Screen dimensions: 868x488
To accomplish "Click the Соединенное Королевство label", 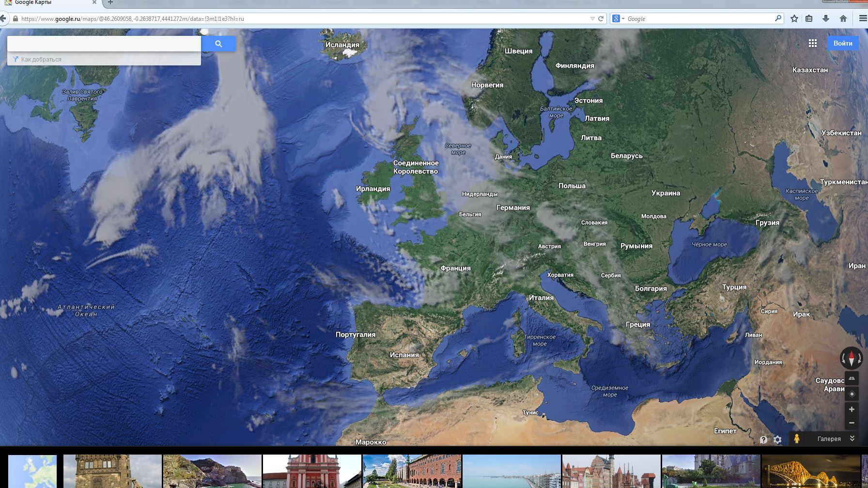I will [416, 167].
